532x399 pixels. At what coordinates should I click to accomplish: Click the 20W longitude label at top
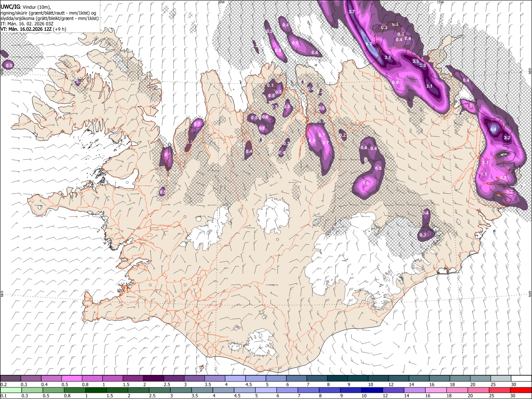coord(221,2)
